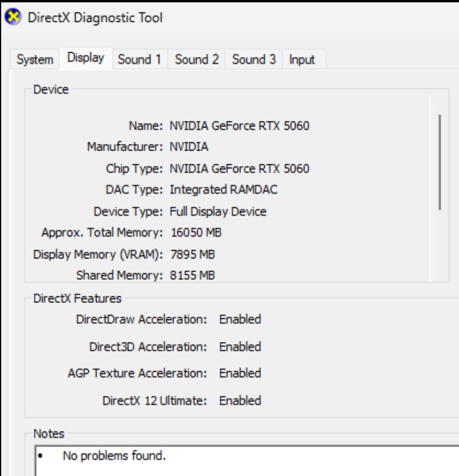The width and height of the screenshot is (459, 476).
Task: Click the DirectX 12 Ultimate: label
Action: [155, 401]
